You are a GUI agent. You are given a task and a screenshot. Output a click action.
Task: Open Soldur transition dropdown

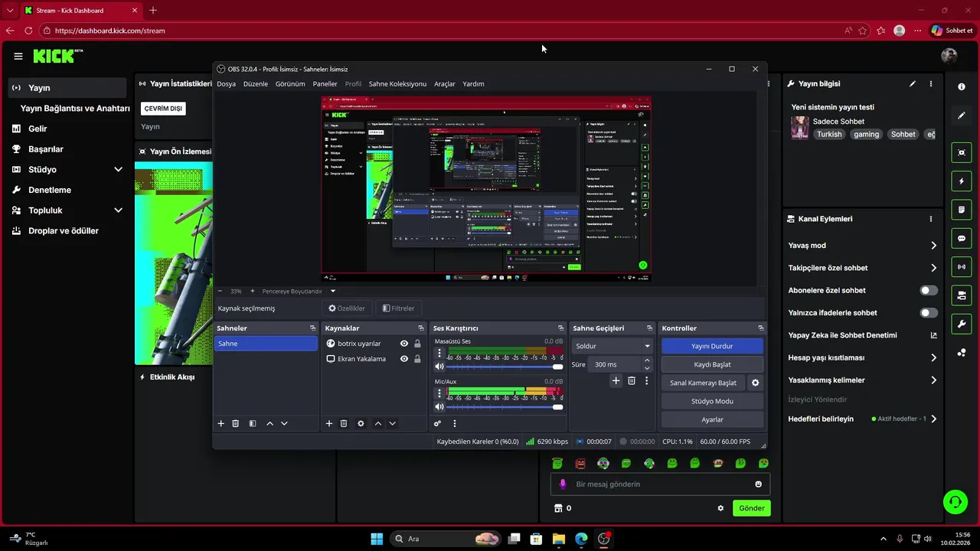pyautogui.click(x=613, y=346)
